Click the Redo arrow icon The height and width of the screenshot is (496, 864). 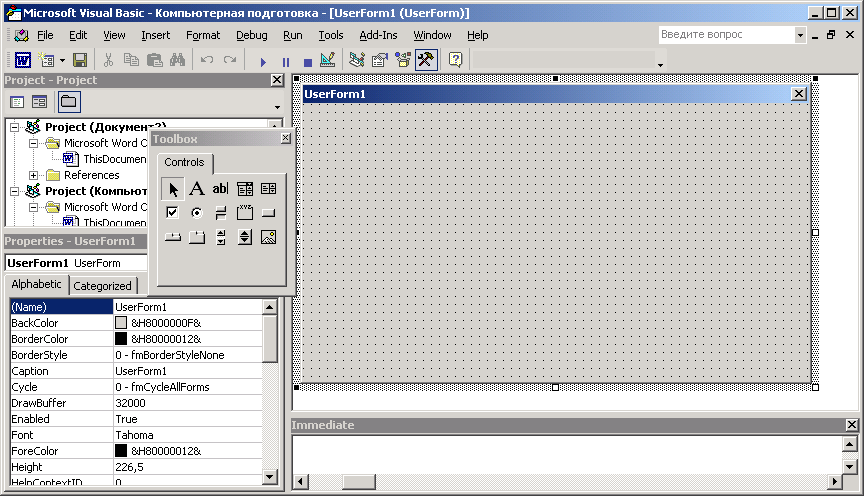[230, 60]
